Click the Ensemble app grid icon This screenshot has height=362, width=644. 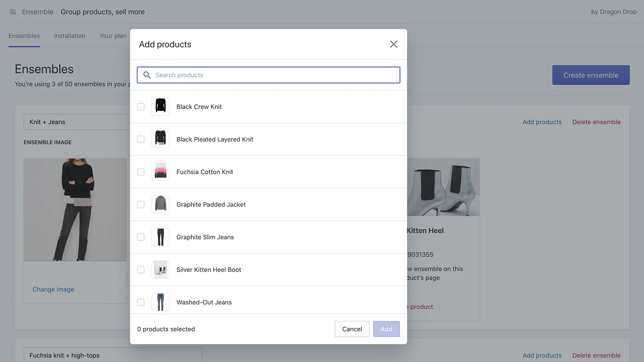click(x=13, y=12)
